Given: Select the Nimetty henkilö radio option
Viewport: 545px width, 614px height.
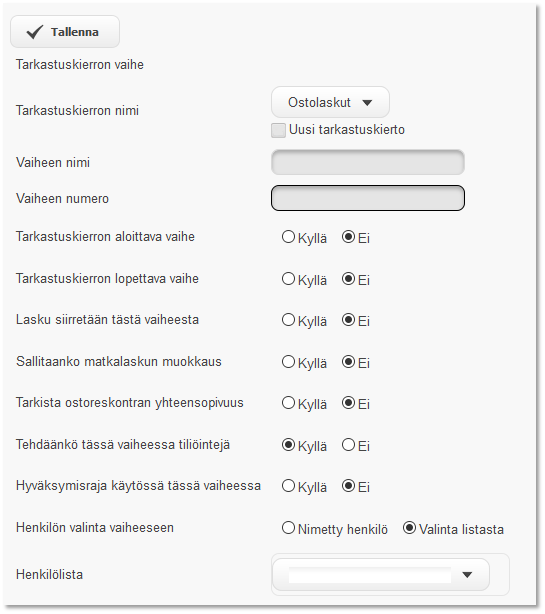Looking at the screenshot, I should pos(288,528).
